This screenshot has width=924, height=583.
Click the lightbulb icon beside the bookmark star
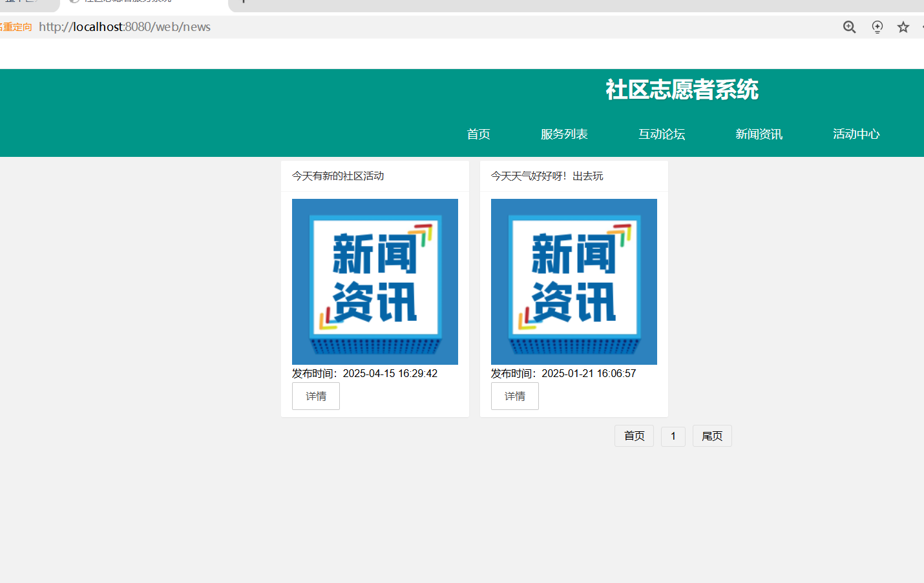(877, 27)
